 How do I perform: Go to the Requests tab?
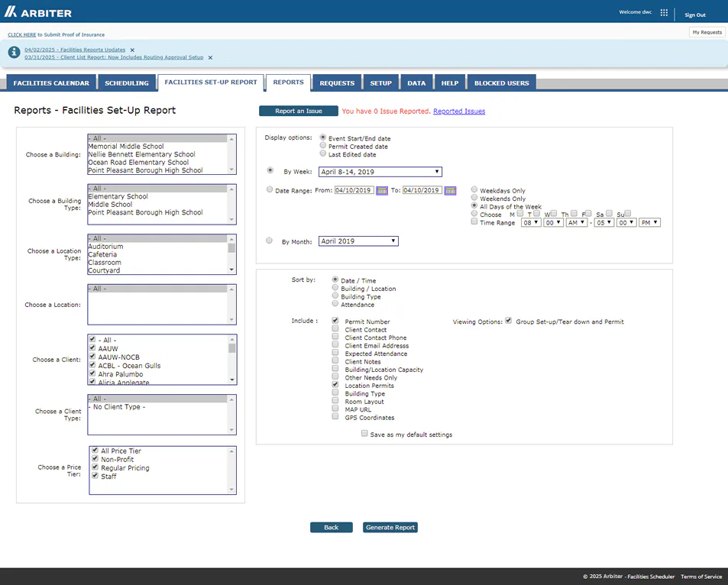[x=337, y=82]
